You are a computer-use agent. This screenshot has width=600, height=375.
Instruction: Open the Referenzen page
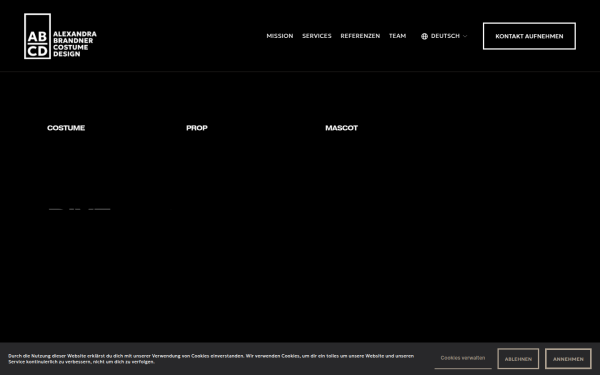(x=360, y=36)
